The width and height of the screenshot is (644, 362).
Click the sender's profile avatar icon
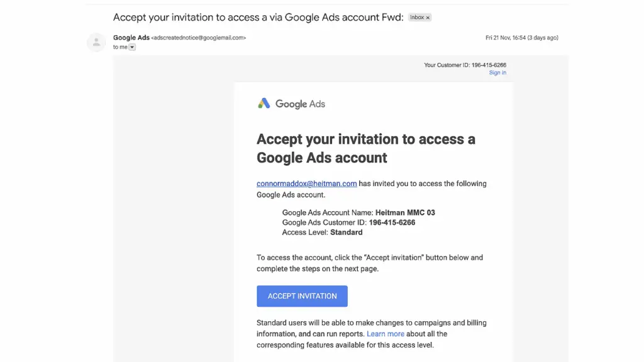96,42
